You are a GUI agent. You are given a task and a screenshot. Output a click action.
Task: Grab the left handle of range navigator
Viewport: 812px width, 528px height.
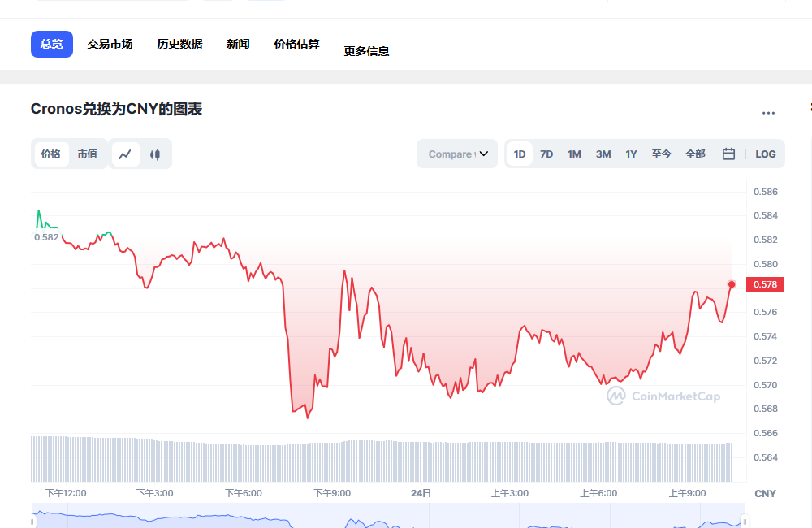coord(32,522)
